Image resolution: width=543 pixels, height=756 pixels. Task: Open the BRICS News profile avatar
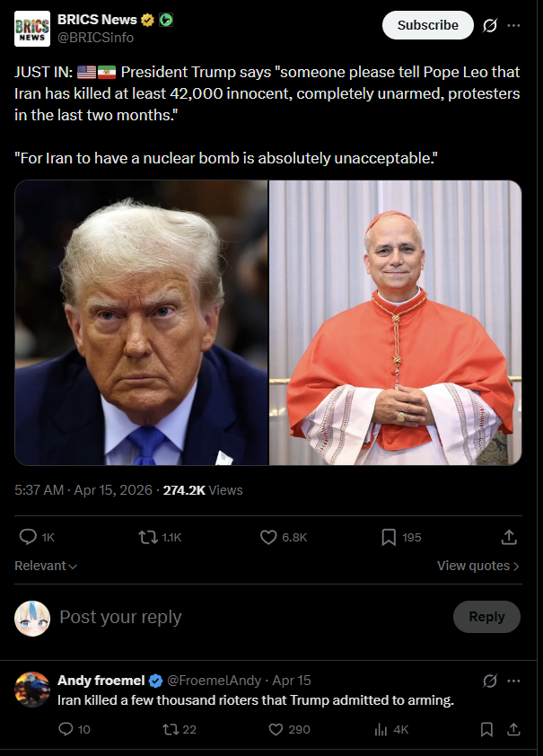[32, 29]
